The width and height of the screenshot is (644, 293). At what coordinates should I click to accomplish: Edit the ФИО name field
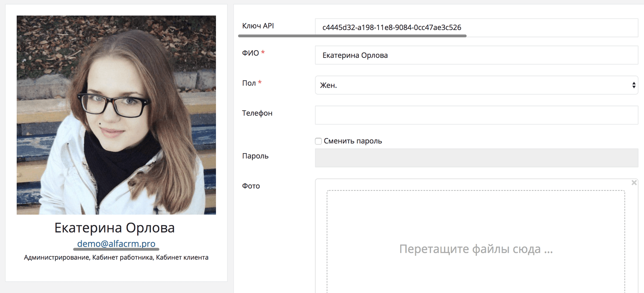pyautogui.click(x=477, y=55)
